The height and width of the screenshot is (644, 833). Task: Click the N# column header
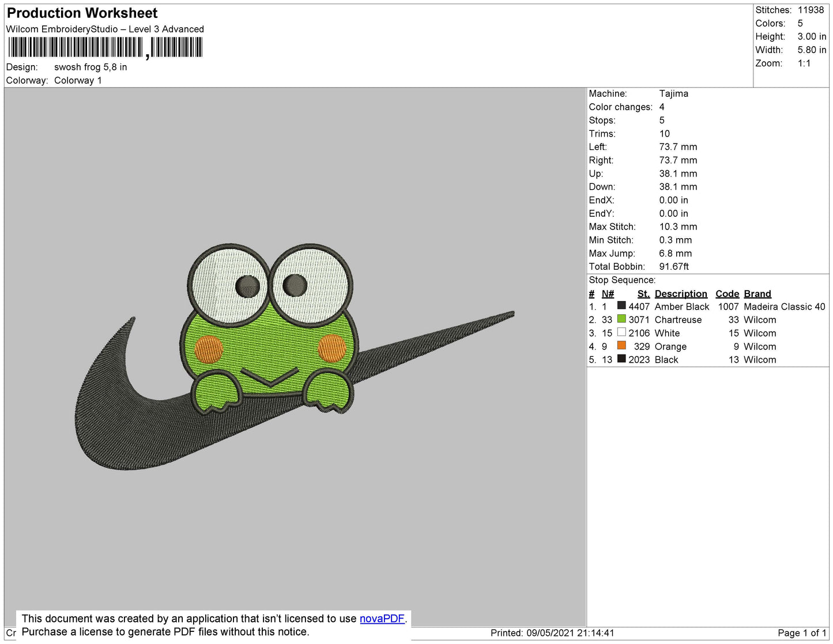coord(608,293)
